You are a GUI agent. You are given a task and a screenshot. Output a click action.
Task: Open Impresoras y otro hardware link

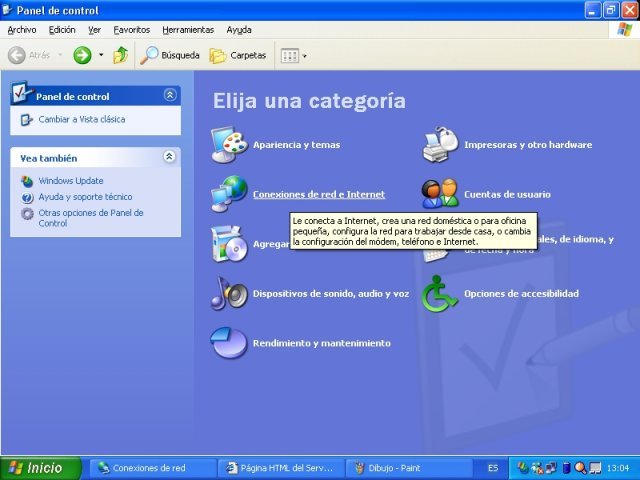pos(528,145)
